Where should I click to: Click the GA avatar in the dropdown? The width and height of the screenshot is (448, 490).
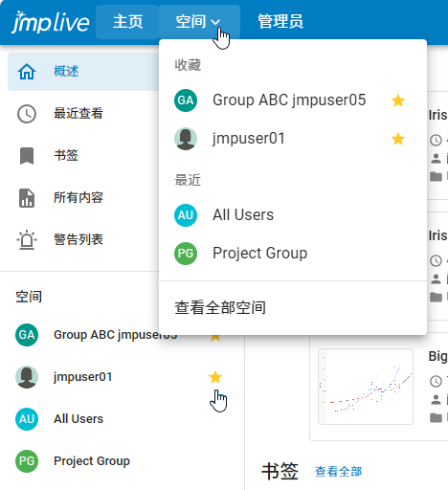pyautogui.click(x=186, y=100)
